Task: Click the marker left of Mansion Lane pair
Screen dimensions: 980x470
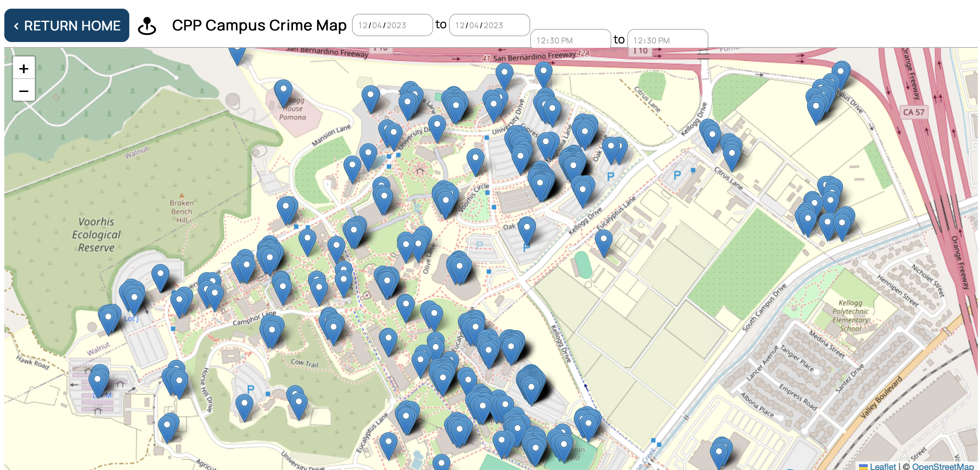Action: pyautogui.click(x=352, y=169)
